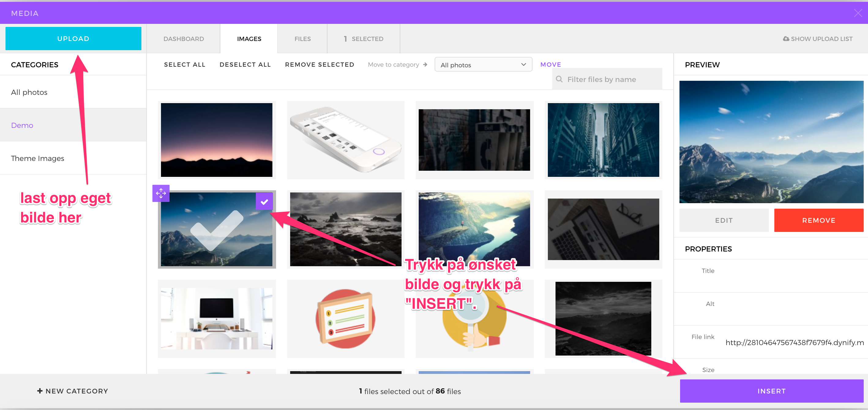Click the Move link

click(551, 64)
